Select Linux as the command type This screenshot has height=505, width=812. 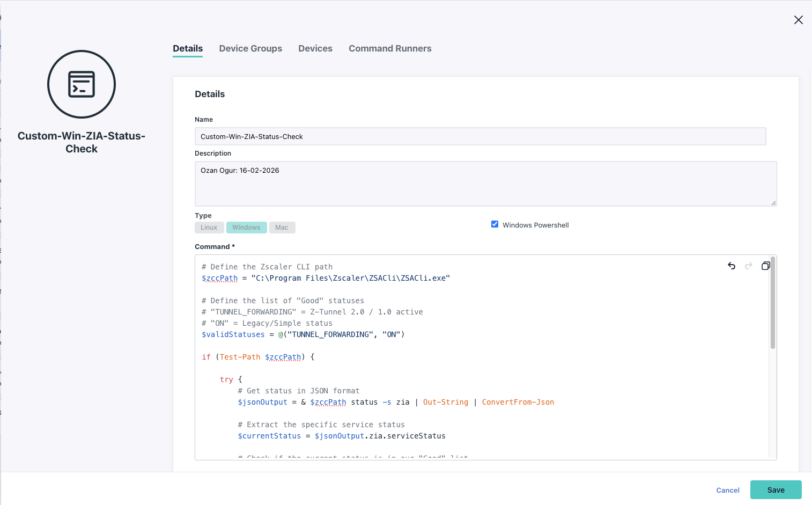(x=209, y=228)
